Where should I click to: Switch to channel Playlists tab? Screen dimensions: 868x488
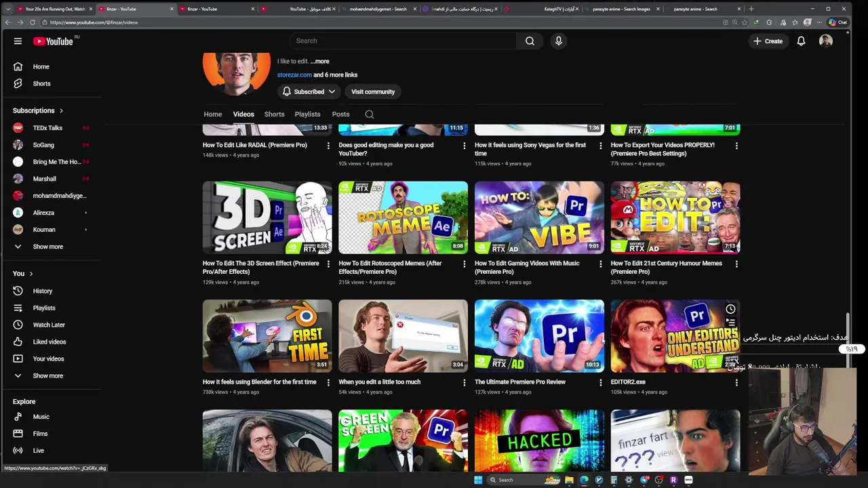(307, 115)
